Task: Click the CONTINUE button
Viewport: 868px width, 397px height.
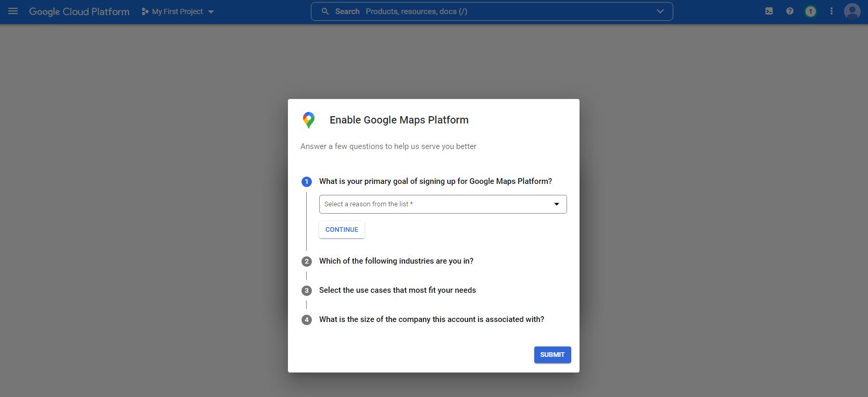Action: (x=342, y=230)
